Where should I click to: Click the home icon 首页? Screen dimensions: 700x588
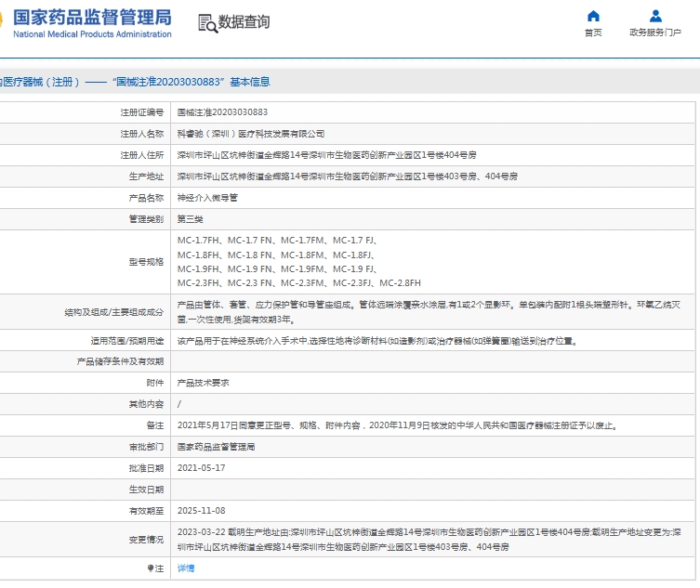click(593, 16)
